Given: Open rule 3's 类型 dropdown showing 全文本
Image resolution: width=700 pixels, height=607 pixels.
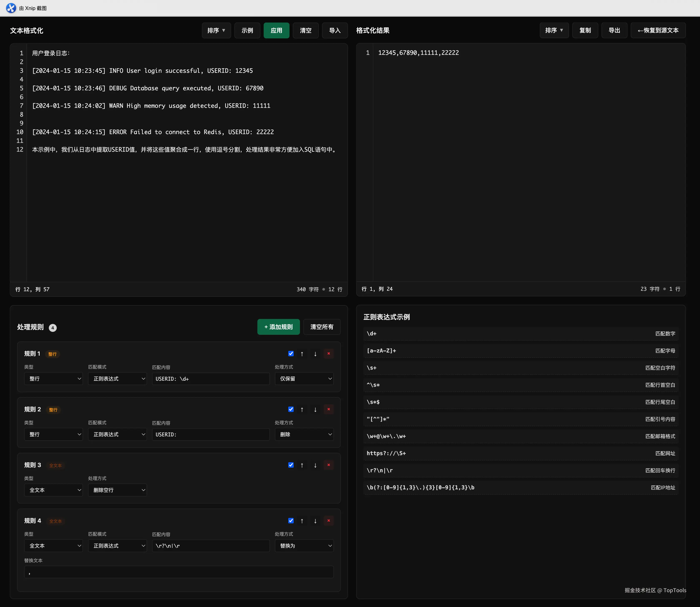Looking at the screenshot, I should (53, 490).
